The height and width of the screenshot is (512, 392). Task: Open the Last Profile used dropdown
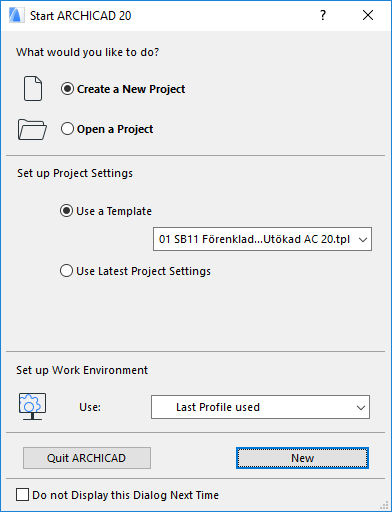pyautogui.click(x=260, y=407)
